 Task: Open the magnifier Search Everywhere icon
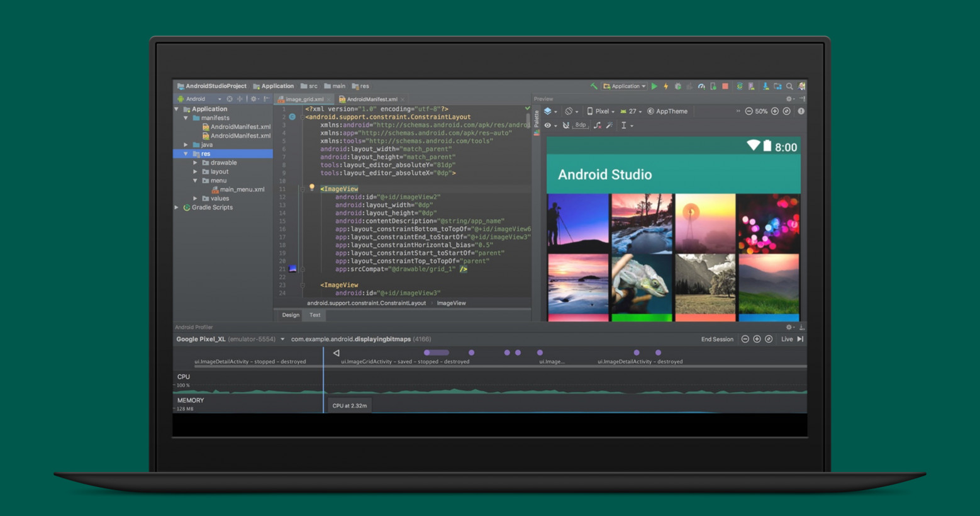(789, 86)
